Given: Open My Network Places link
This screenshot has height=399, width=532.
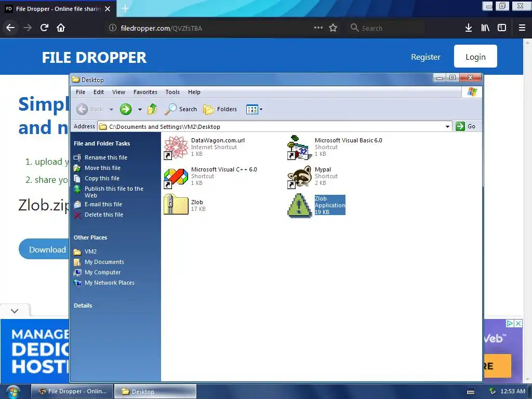Looking at the screenshot, I should [110, 283].
